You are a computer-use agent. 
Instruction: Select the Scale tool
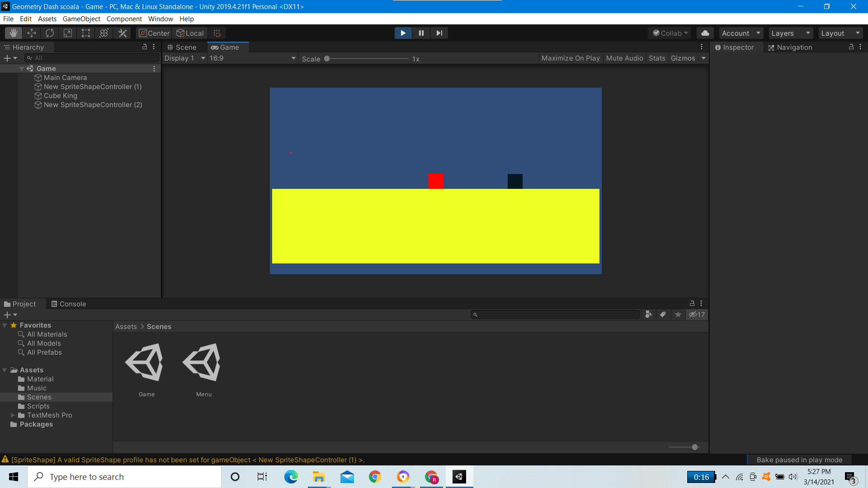[x=68, y=33]
